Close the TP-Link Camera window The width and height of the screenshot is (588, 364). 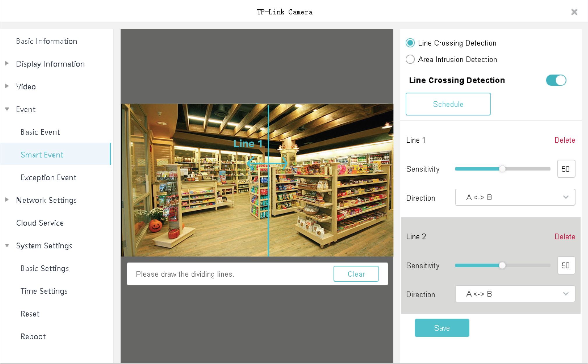(574, 12)
